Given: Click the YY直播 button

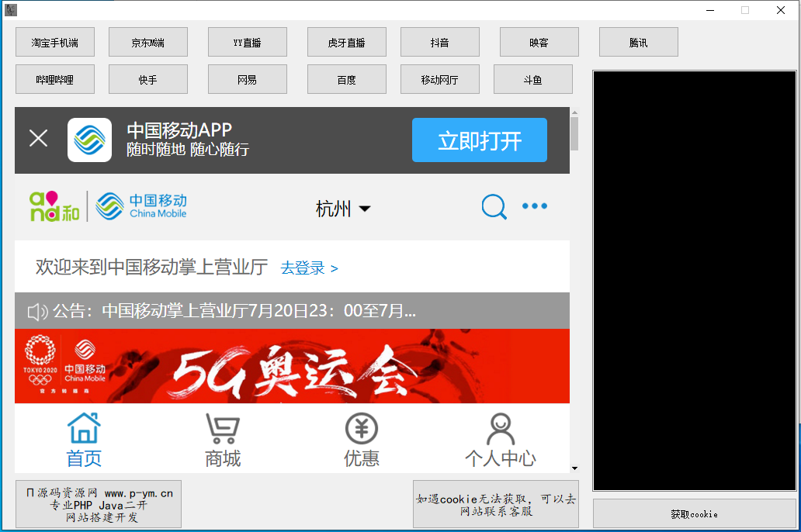Looking at the screenshot, I should pos(248,42).
